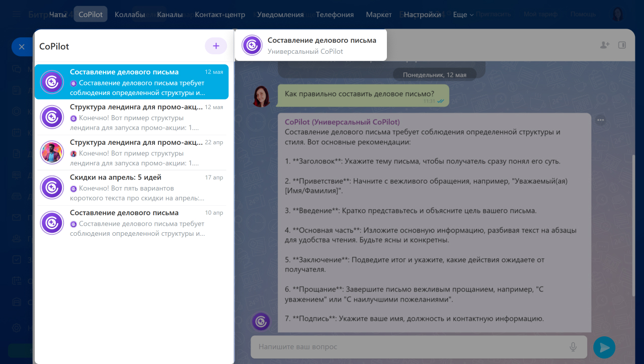Click the Помощь button
The width and height of the screenshot is (644, 364).
coord(583,15)
